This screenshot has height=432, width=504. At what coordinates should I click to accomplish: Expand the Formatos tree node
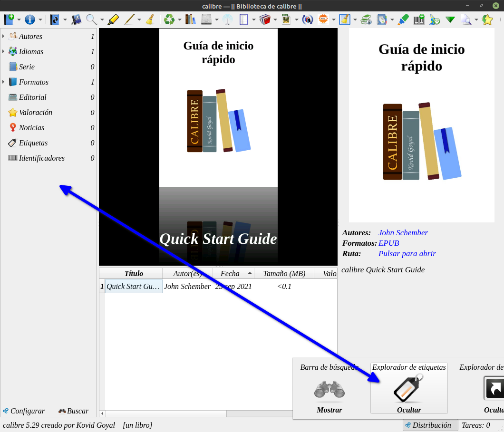[x=3, y=82]
